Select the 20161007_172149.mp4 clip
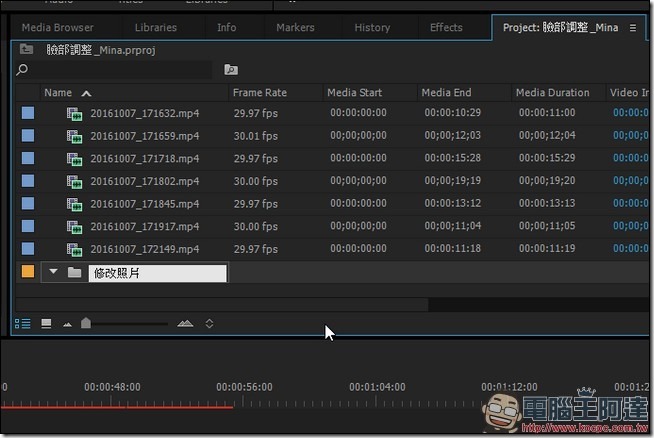This screenshot has width=654, height=438. [x=144, y=249]
